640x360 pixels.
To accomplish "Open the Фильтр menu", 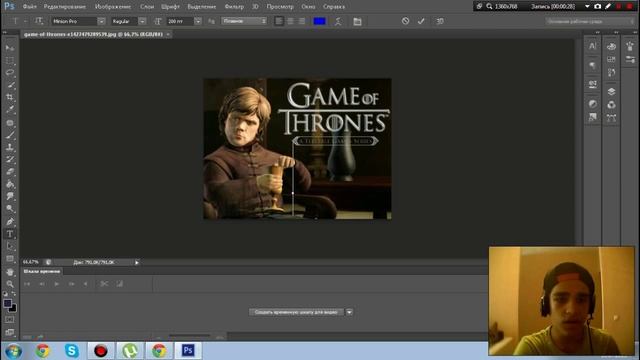I will click(x=234, y=7).
